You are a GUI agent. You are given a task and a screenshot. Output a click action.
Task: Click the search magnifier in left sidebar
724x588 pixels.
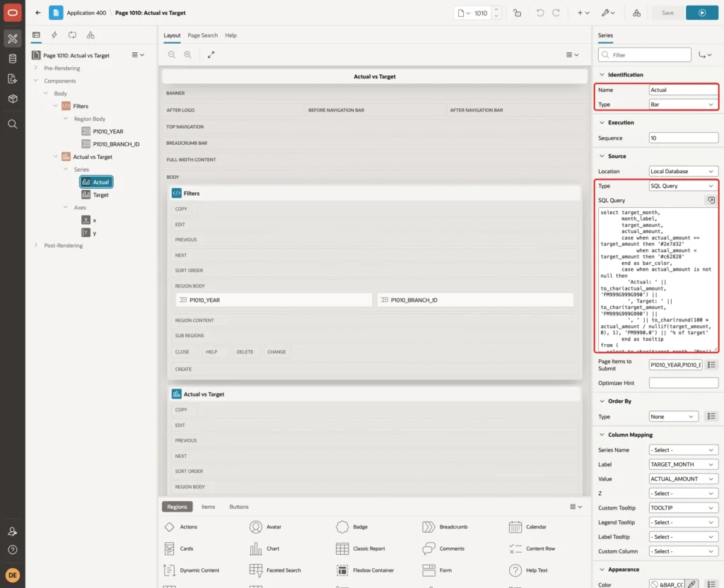13,124
